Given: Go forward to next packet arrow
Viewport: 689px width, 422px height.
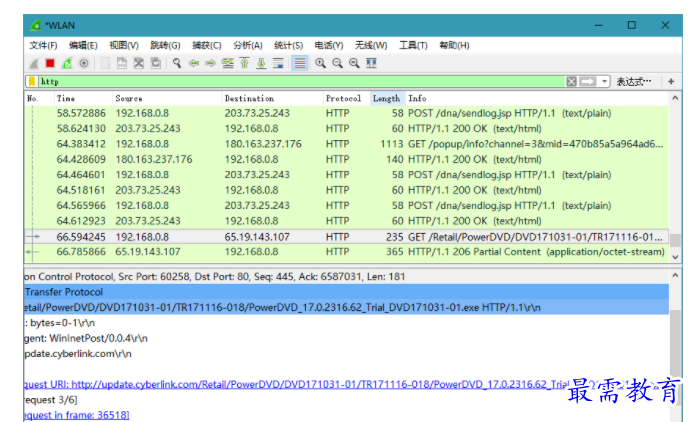Looking at the screenshot, I should [211, 63].
